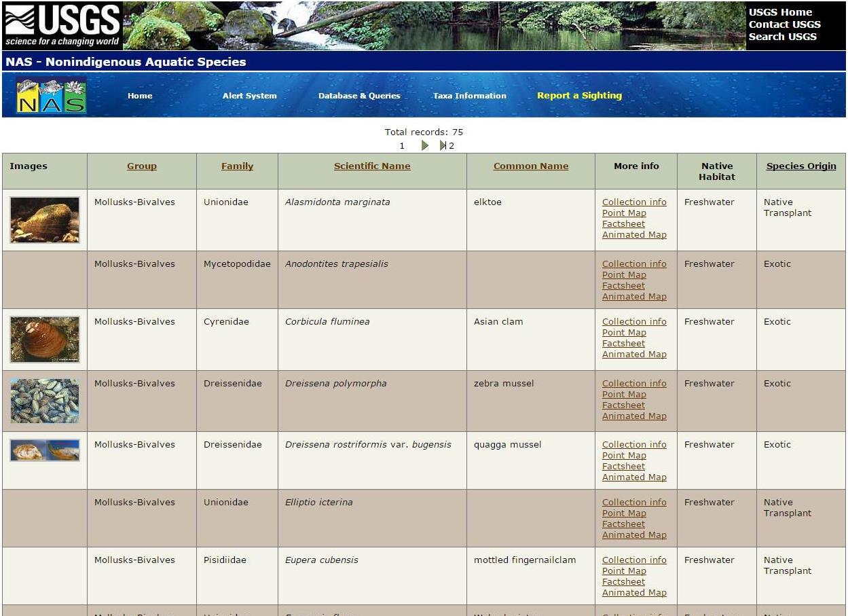Open Animated Map for quagga mussel
This screenshot has width=848, height=616.
[x=634, y=477]
